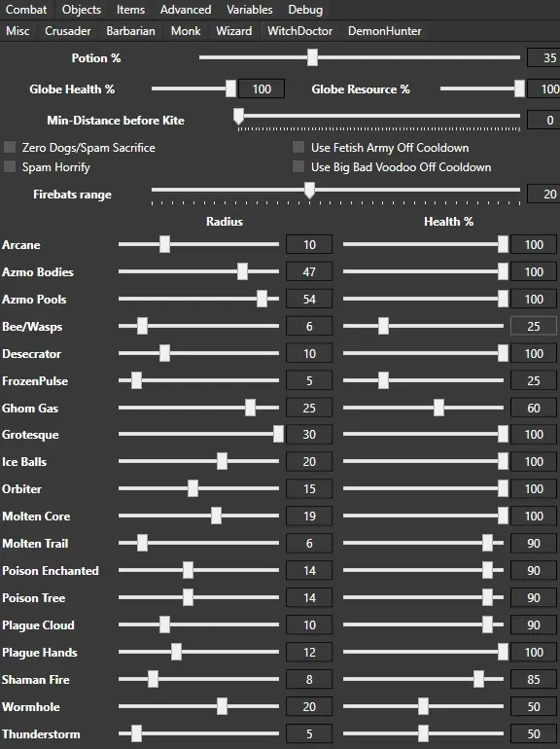Image resolution: width=560 pixels, height=749 pixels.
Task: Select the Crusader class tab
Action: coord(68,31)
